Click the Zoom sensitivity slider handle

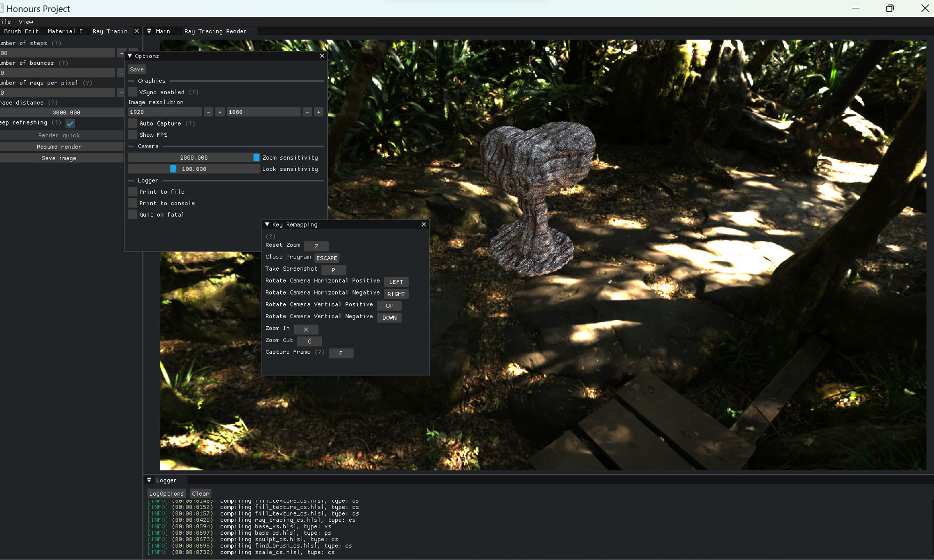[256, 158]
